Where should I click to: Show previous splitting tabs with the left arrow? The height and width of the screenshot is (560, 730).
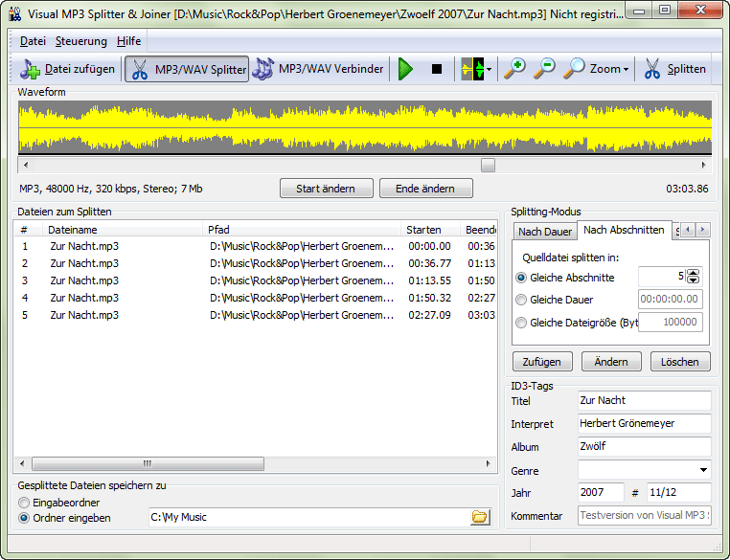pos(688,230)
